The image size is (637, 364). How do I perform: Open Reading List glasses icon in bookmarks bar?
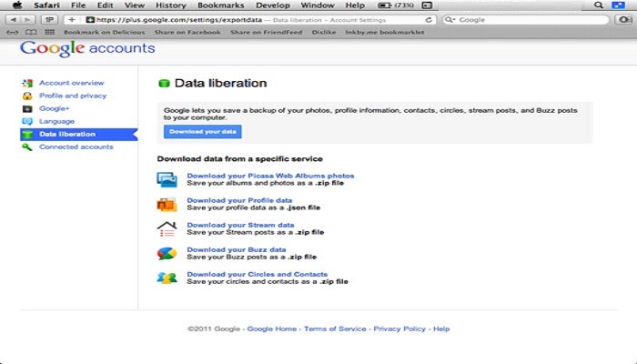point(12,32)
